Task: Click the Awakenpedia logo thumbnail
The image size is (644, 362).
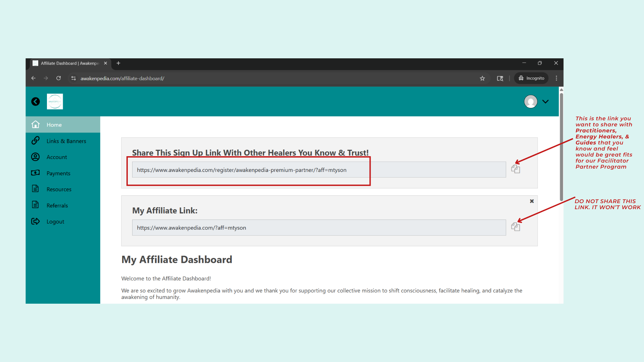Action: [x=55, y=102]
